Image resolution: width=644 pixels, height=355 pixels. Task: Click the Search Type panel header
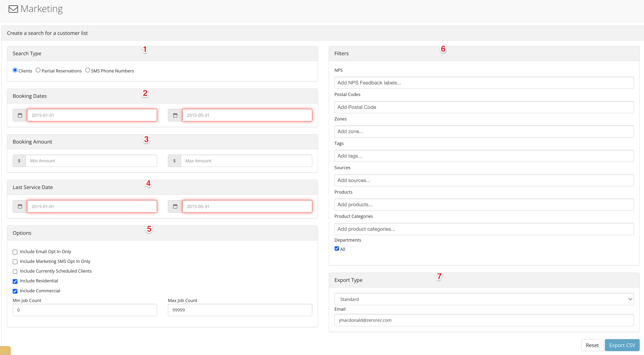tap(162, 53)
